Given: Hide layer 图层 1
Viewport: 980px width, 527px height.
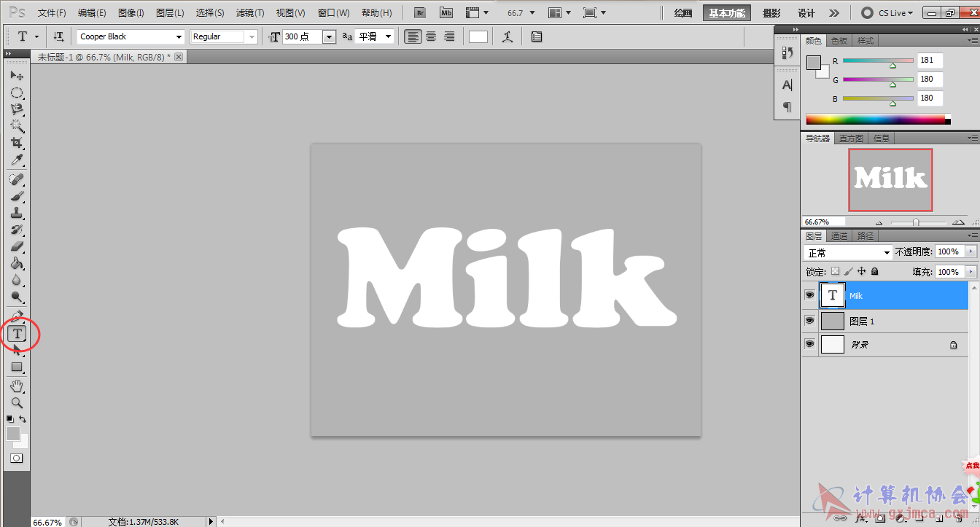Looking at the screenshot, I should (x=809, y=320).
